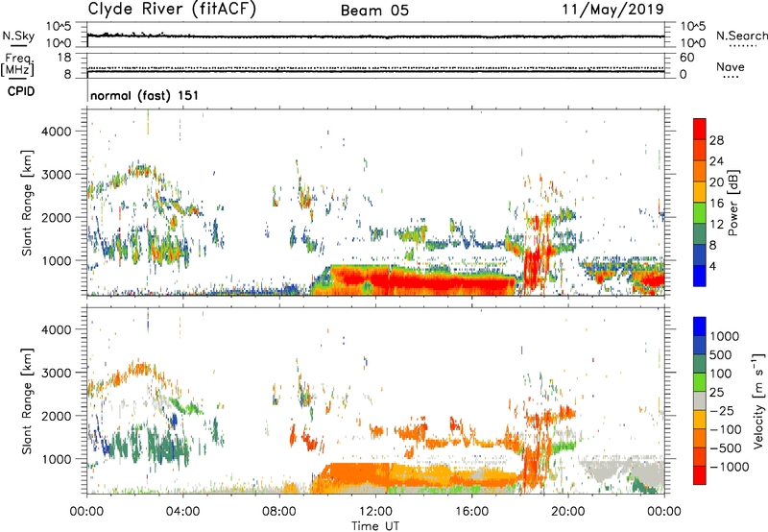Click the blue bottom segment of the Power colorbar
This screenshot has height=532, width=768.
click(700, 276)
